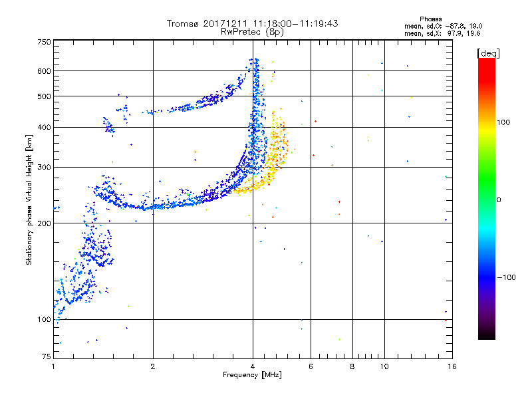Click the 'mean, sd,O: -87.8, 19.0' statistic
Screen dimensions: 532x399
point(443,26)
